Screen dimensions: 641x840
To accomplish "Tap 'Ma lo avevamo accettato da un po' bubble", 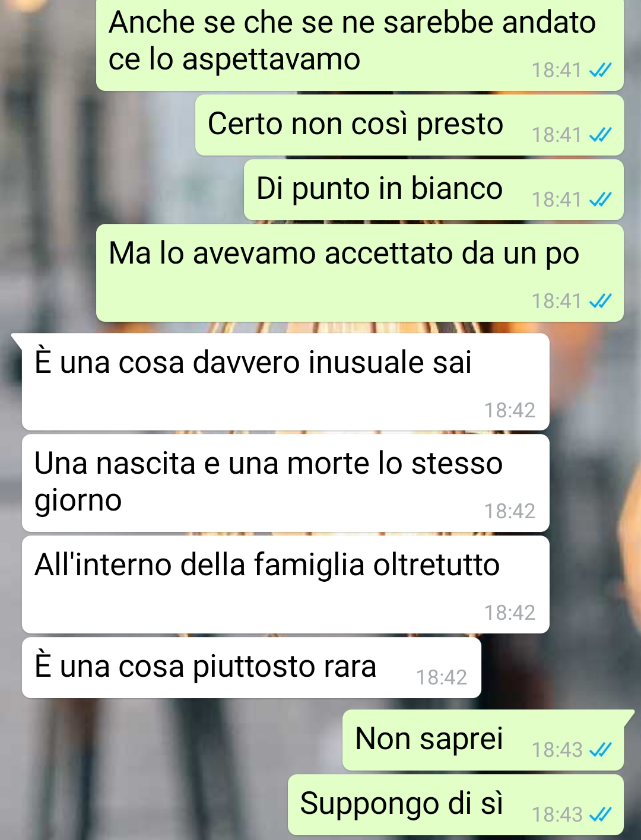I will [x=360, y=273].
